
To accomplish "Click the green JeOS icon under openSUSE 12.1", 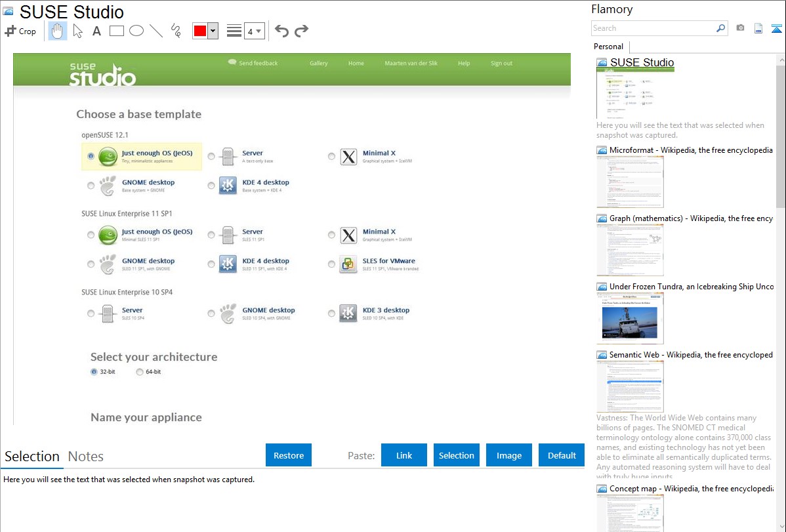I will click(108, 156).
